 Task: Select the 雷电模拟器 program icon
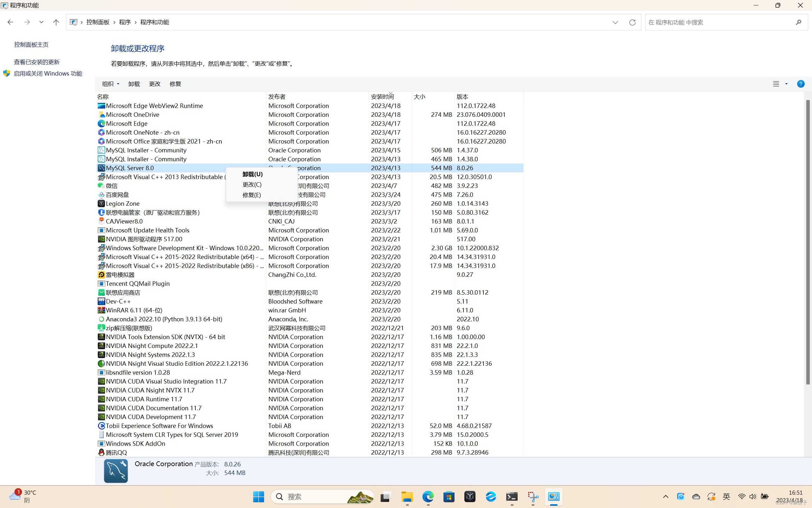click(x=101, y=275)
